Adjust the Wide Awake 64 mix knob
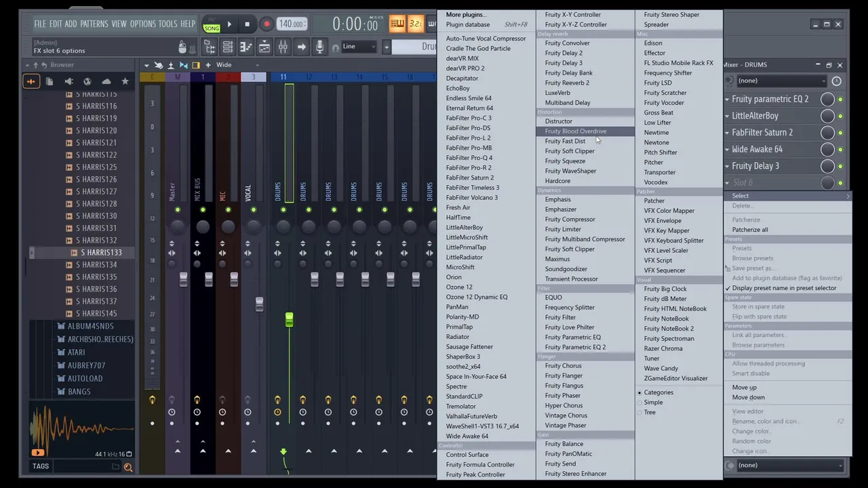Image resolution: width=868 pixels, height=488 pixels. tap(827, 150)
